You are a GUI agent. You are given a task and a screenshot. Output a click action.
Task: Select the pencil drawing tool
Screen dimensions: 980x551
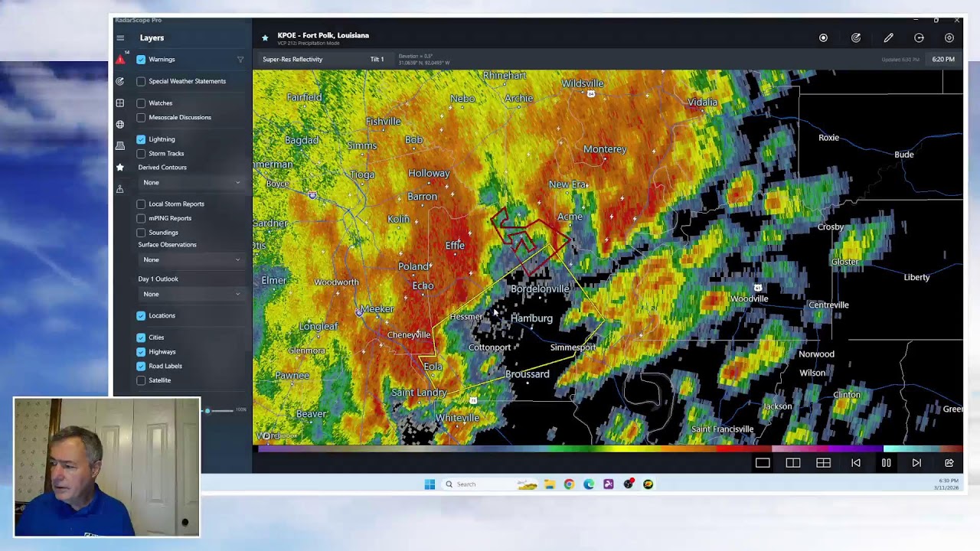click(888, 37)
